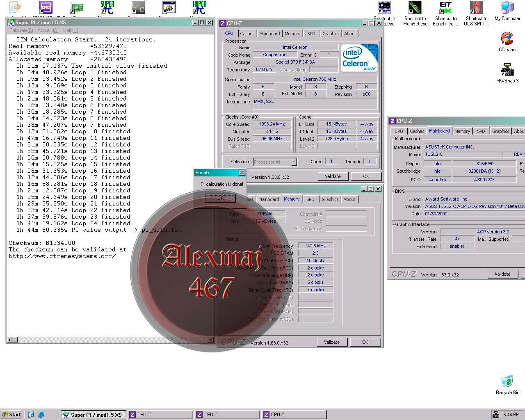The height and width of the screenshot is (420, 525).
Task: Close the Finish dialog
Action: coord(242,173)
